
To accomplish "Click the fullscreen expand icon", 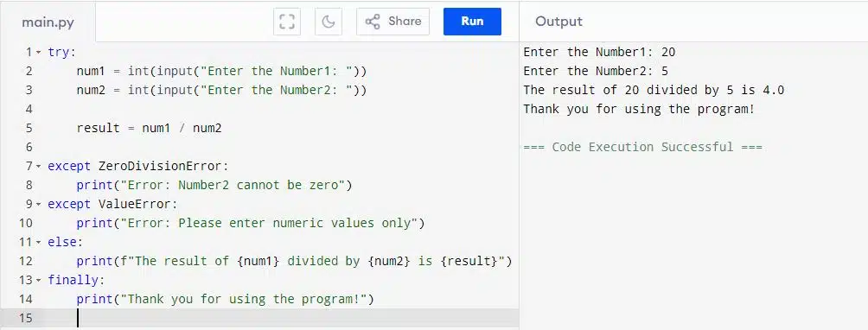I will 287,22.
